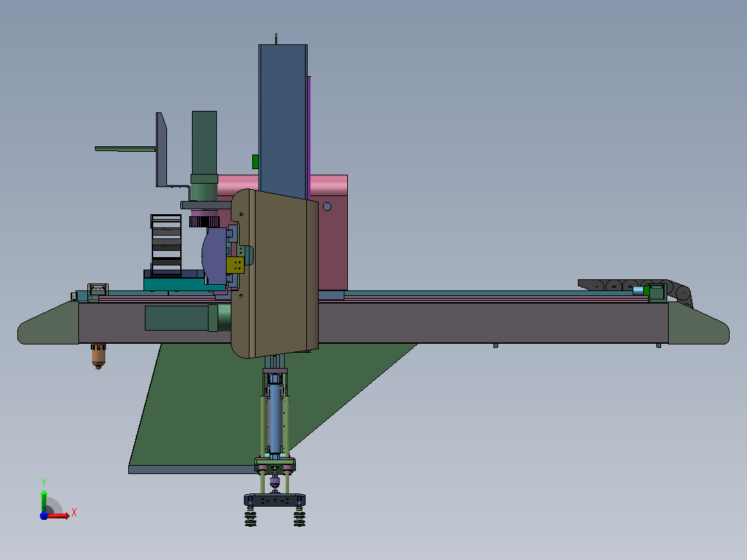Select the round hole on the pink housing

tap(327, 207)
